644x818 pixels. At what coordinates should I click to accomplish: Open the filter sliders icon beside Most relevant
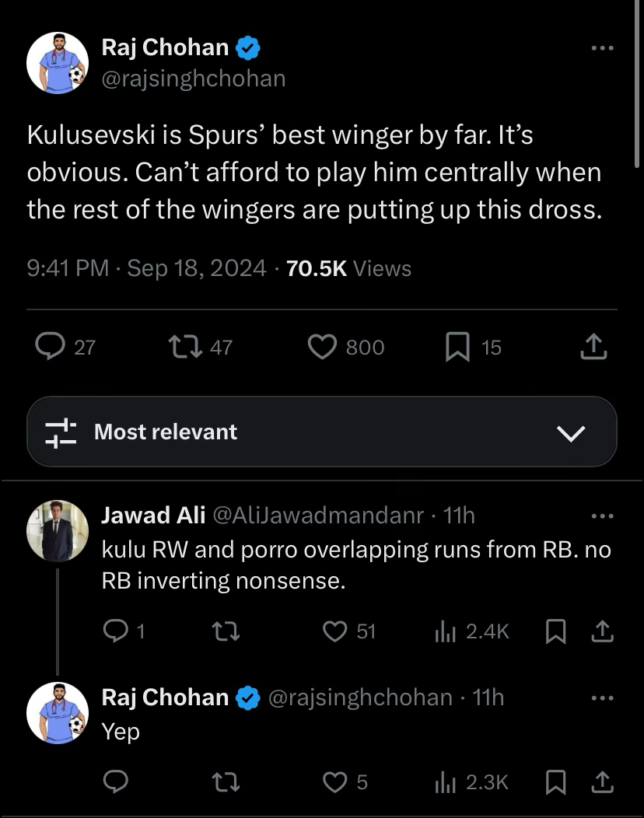point(61,432)
